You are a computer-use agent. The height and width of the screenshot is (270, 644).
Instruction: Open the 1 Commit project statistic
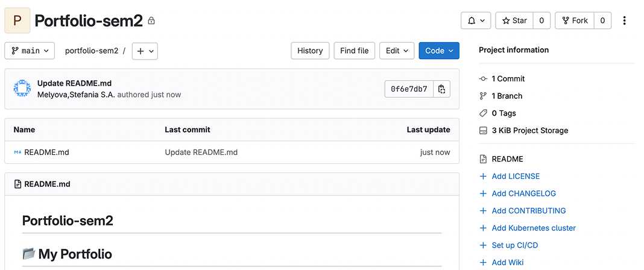pos(508,78)
